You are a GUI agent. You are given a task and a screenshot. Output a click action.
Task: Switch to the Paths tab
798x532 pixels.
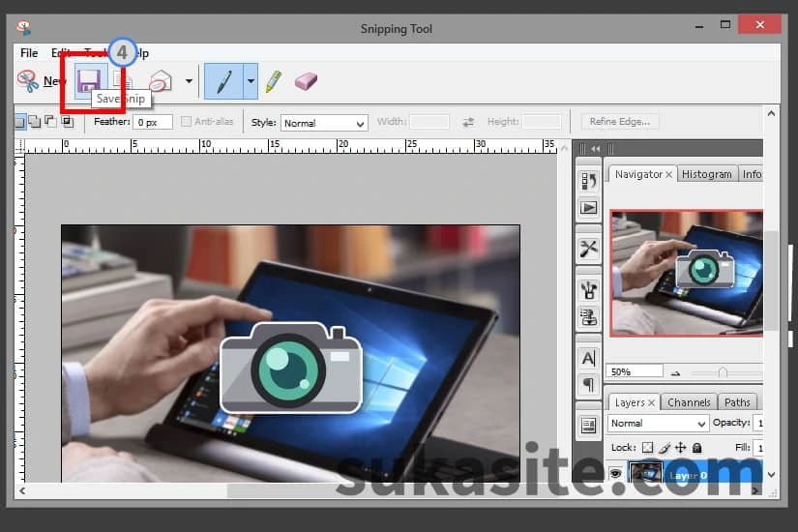(x=737, y=402)
